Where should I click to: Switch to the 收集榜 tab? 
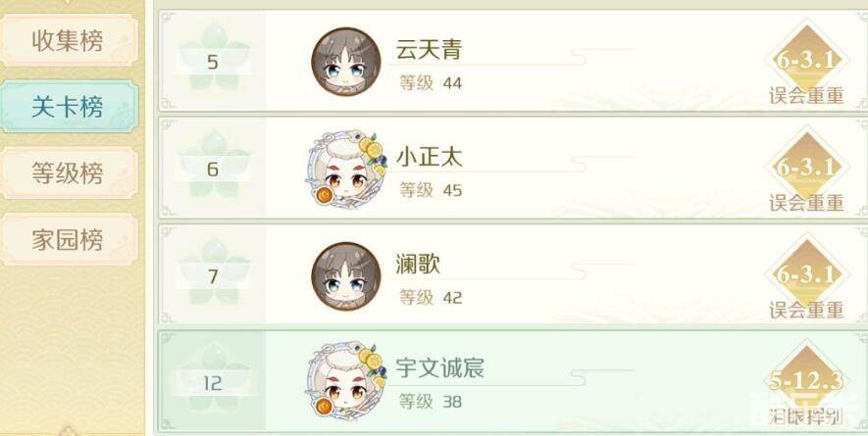(70, 40)
